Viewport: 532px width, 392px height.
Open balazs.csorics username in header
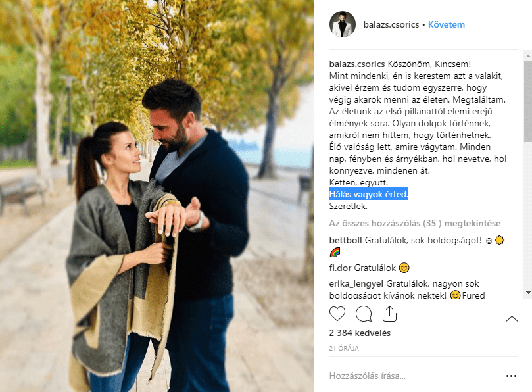(391, 25)
